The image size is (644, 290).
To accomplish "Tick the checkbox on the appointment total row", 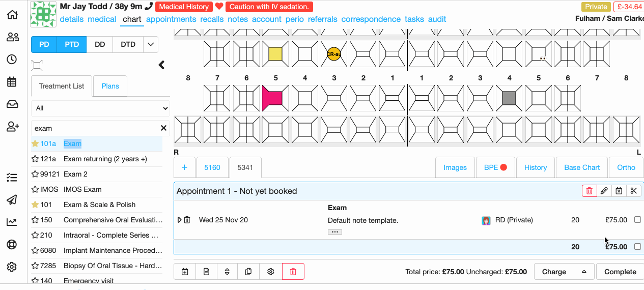I will click(x=637, y=247).
